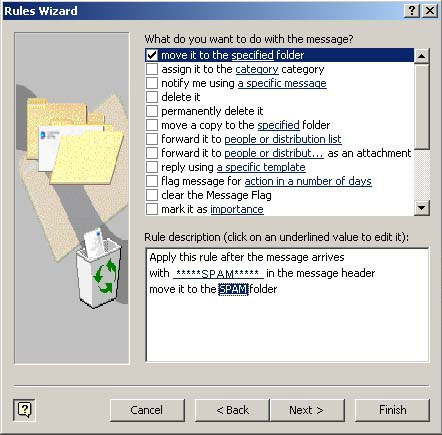The width and height of the screenshot is (442, 435).
Task: Check 'clear the Message Flag' option
Action: [x=152, y=195]
